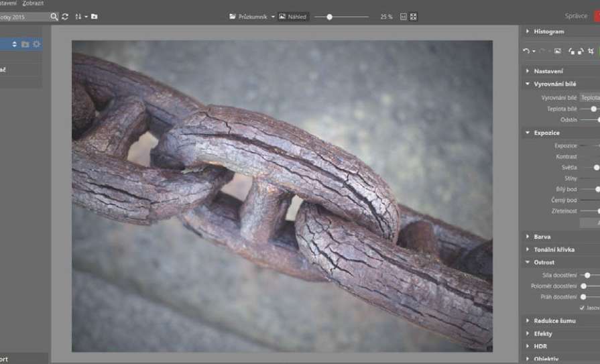Click the undo arrow icon
This screenshot has width=600, height=364.
pos(526,51)
